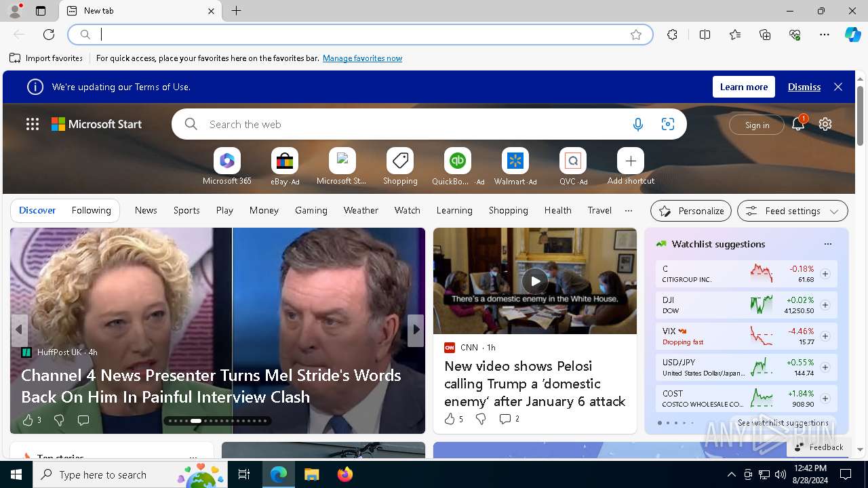Select the Money feed tab
Viewport: 868px width, 488px height.
(x=264, y=210)
